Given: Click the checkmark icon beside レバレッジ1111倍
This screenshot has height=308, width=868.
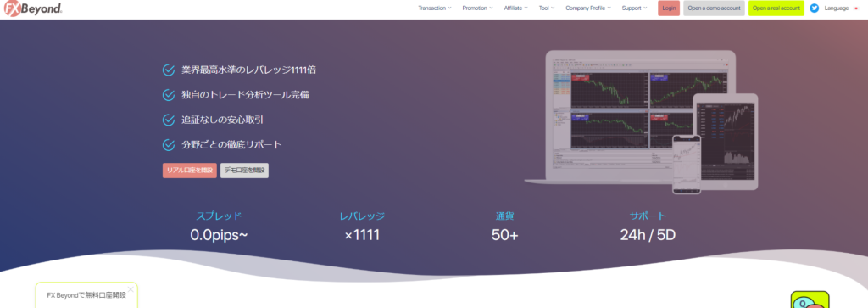Looking at the screenshot, I should click(x=169, y=70).
